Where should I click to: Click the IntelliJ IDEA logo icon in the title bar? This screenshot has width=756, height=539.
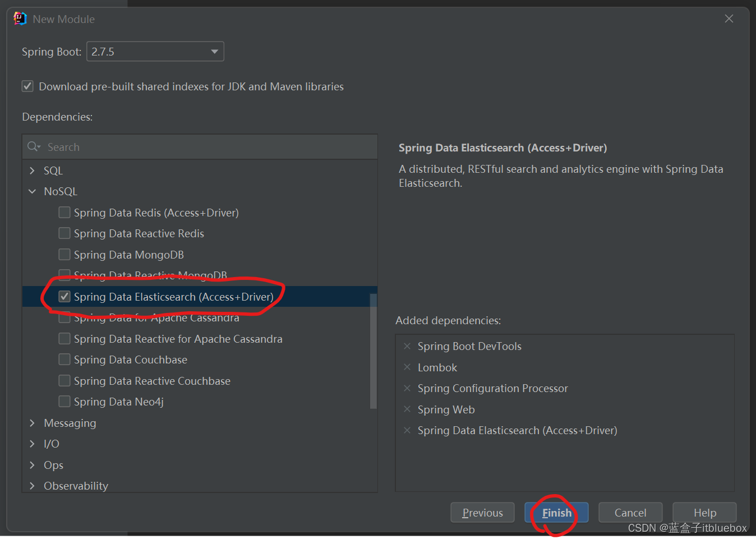(x=20, y=19)
